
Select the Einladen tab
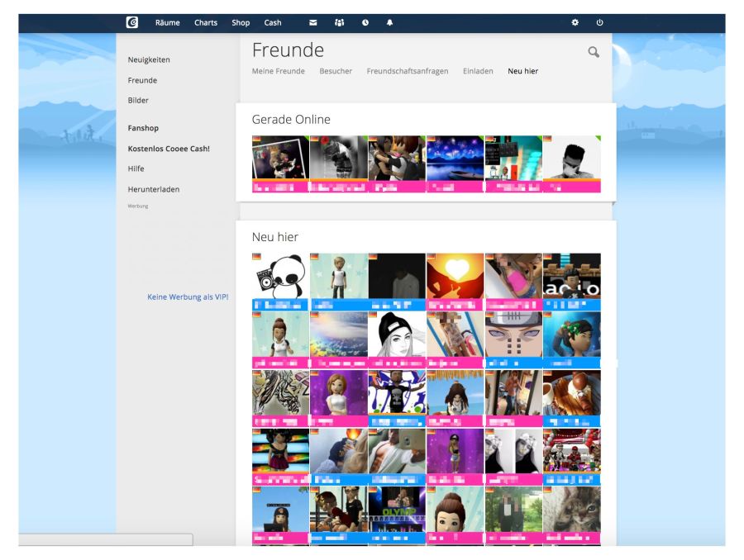[x=478, y=71]
